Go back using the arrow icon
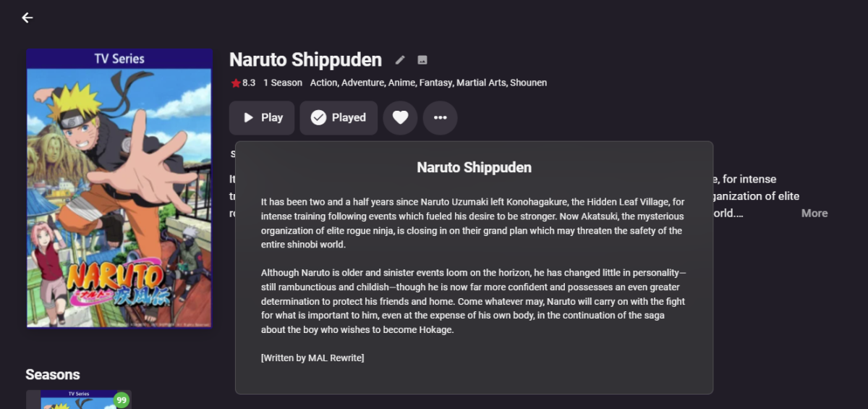 point(27,17)
